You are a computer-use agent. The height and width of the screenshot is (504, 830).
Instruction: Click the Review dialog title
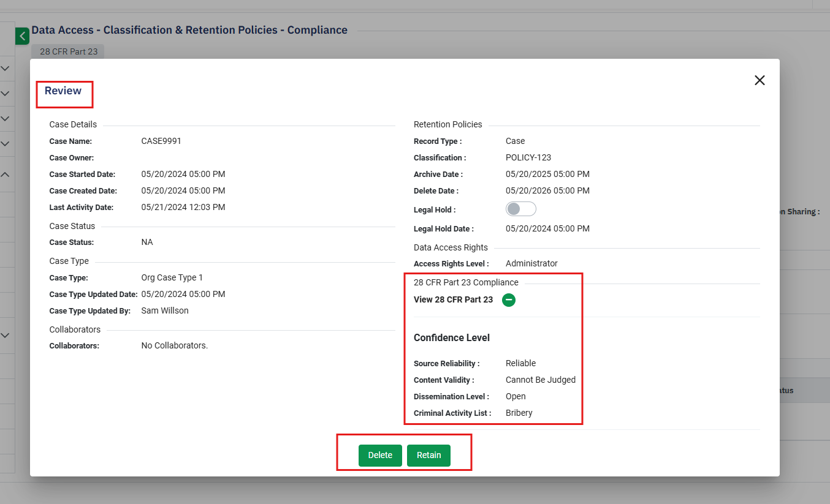pyautogui.click(x=63, y=91)
